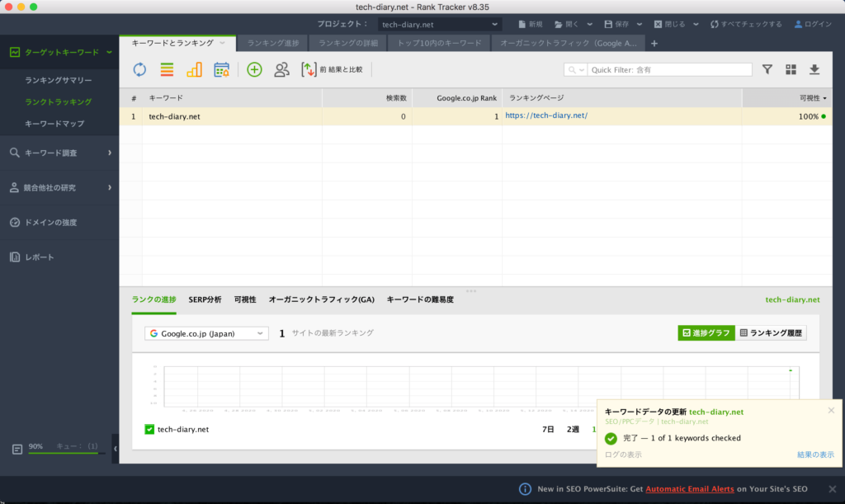Click 結果の表示 in the notification
The height and width of the screenshot is (504, 845).
click(815, 455)
